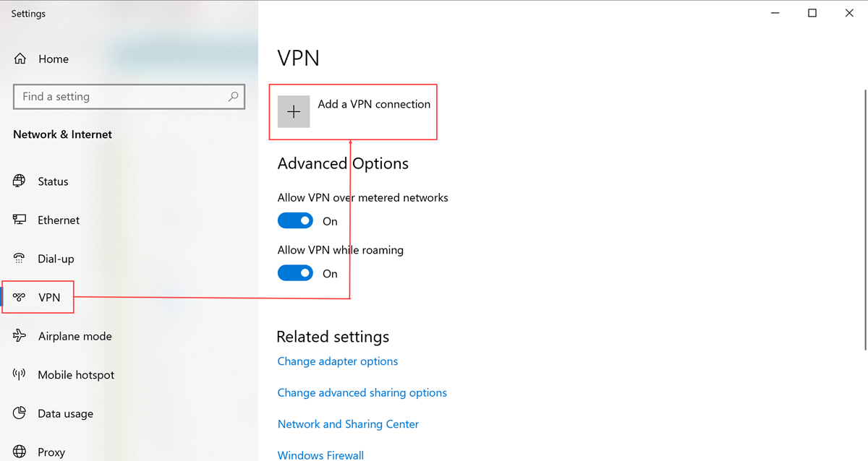Click the Data usage icon
Image resolution: width=868 pixels, height=461 pixels.
[20, 413]
